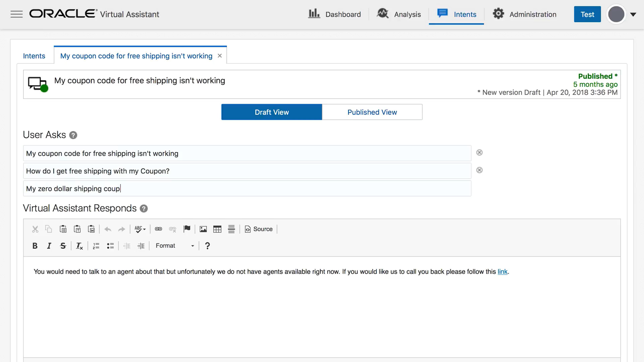Click the flag (anchor) insert icon
The image size is (644, 362).
(187, 229)
